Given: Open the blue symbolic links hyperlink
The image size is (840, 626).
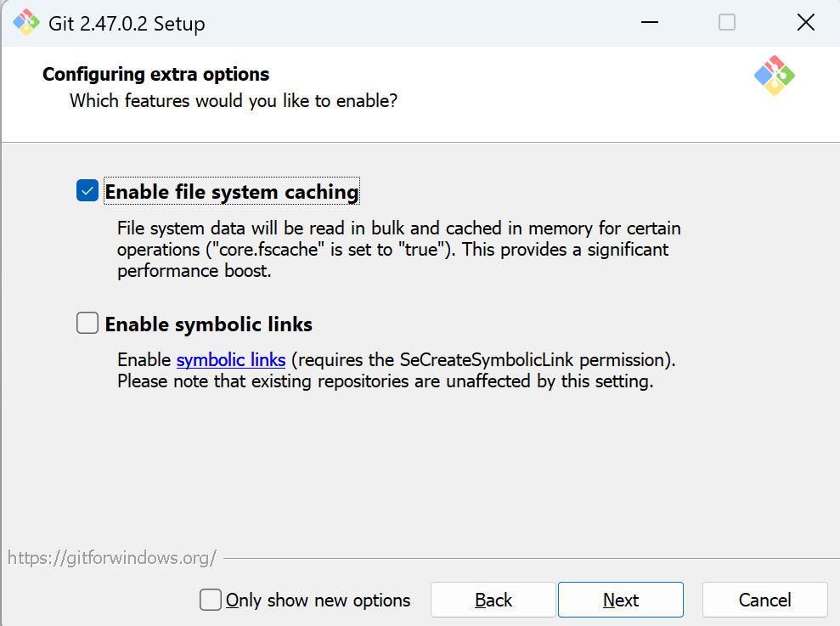Looking at the screenshot, I should point(231,359).
